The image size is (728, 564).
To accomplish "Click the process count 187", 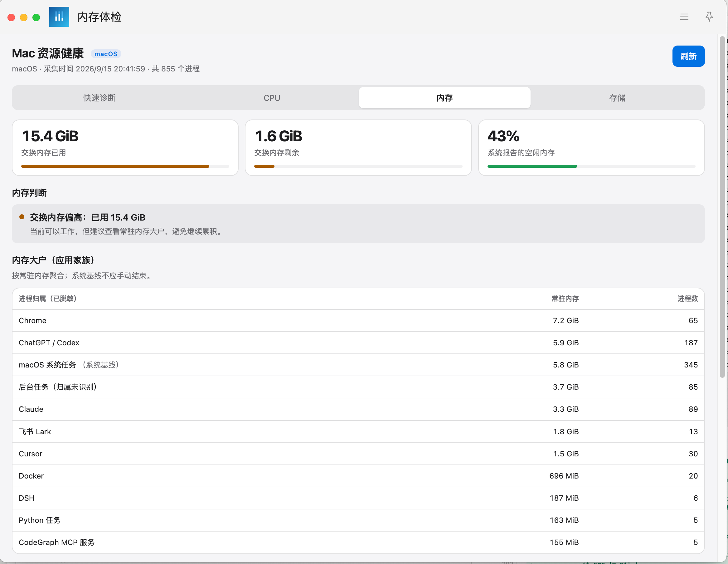I will [691, 343].
